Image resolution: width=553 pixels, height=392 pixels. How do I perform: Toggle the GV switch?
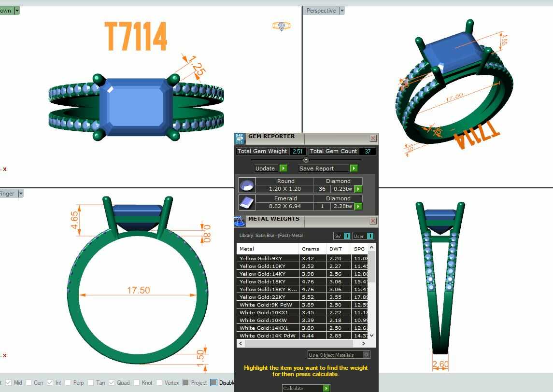(342, 236)
